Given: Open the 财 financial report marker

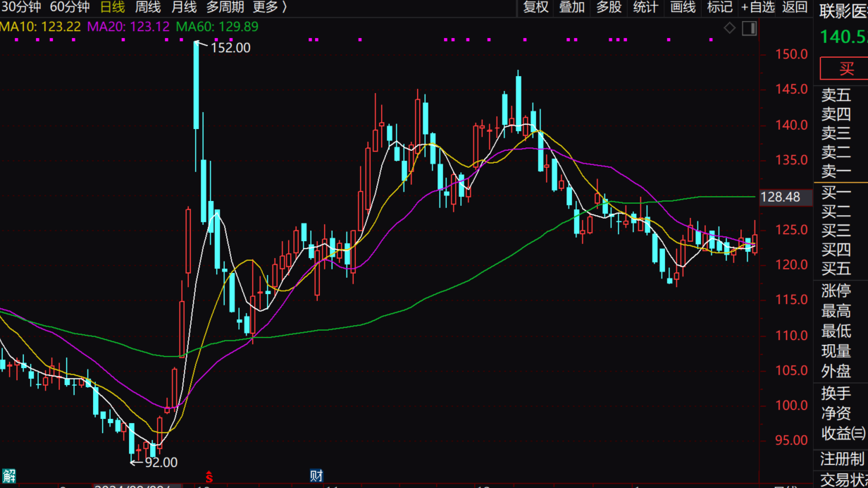Looking at the screenshot, I should click(316, 476).
